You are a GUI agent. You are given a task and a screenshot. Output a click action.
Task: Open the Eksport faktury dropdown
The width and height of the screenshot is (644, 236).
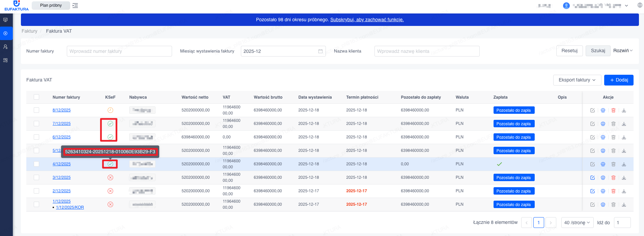coord(577,80)
